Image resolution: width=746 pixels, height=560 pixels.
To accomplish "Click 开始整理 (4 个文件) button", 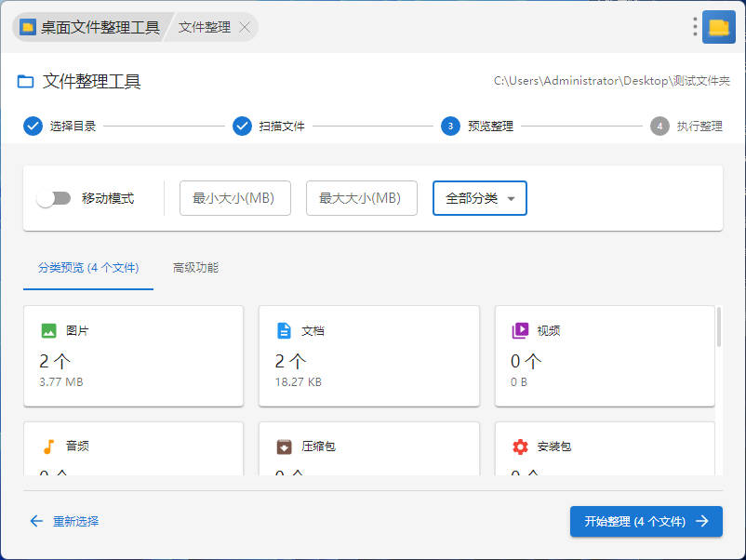I will pos(646,522).
